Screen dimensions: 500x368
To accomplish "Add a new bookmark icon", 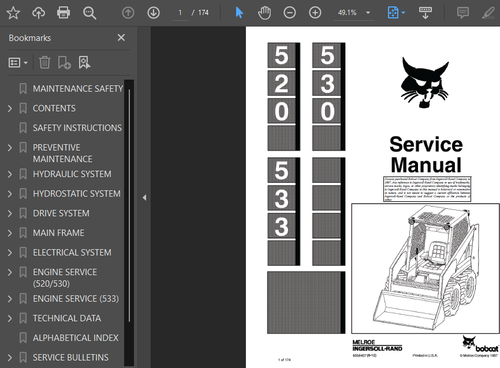I will tap(64, 62).
